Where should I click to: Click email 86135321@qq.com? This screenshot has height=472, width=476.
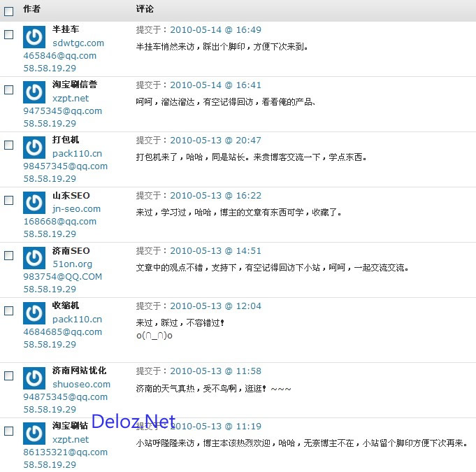coord(65,452)
